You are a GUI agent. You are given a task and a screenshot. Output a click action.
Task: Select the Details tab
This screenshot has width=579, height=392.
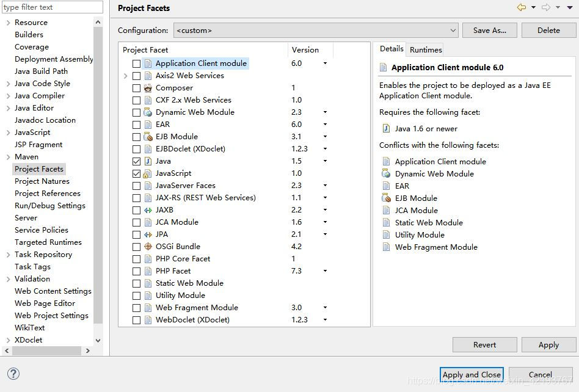(391, 49)
